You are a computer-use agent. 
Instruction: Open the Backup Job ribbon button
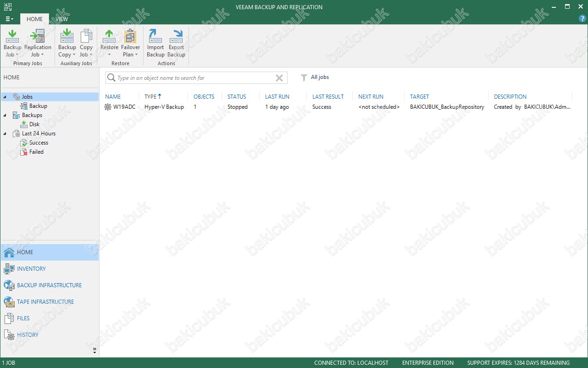(12, 43)
